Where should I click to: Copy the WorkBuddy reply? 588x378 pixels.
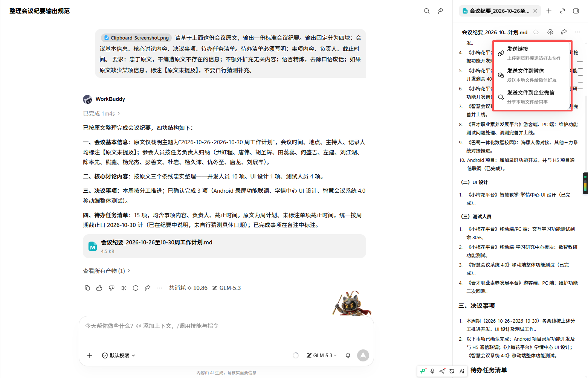click(x=87, y=288)
